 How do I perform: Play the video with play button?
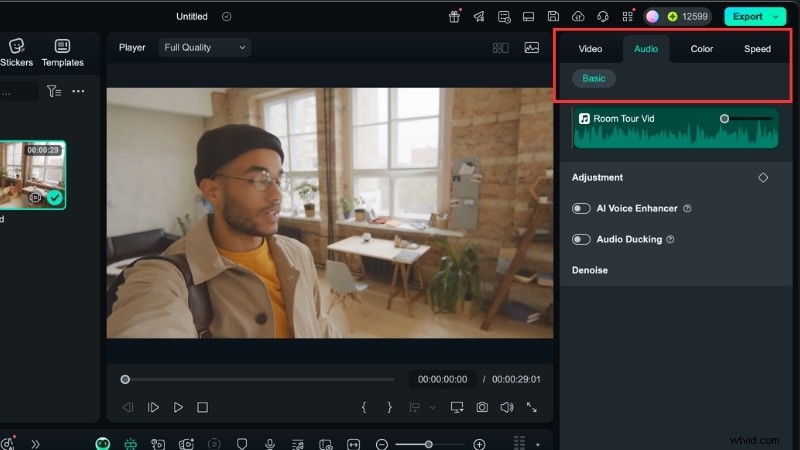[178, 407]
